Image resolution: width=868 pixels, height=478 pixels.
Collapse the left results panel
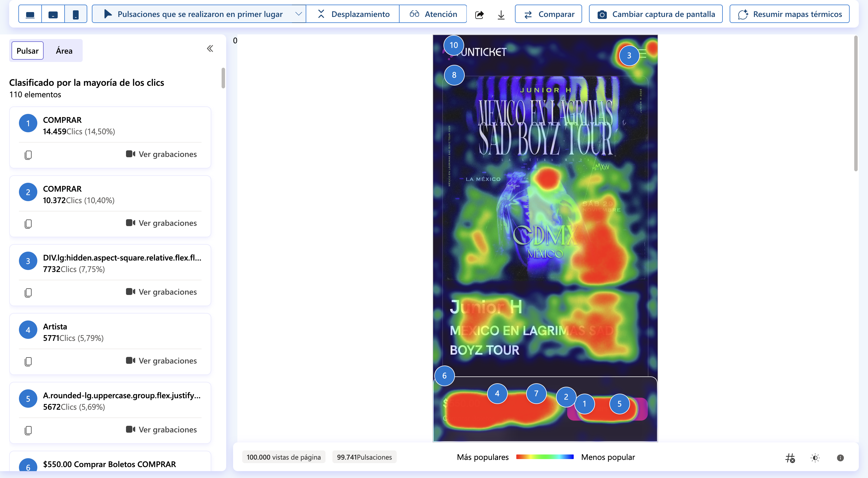click(x=210, y=48)
